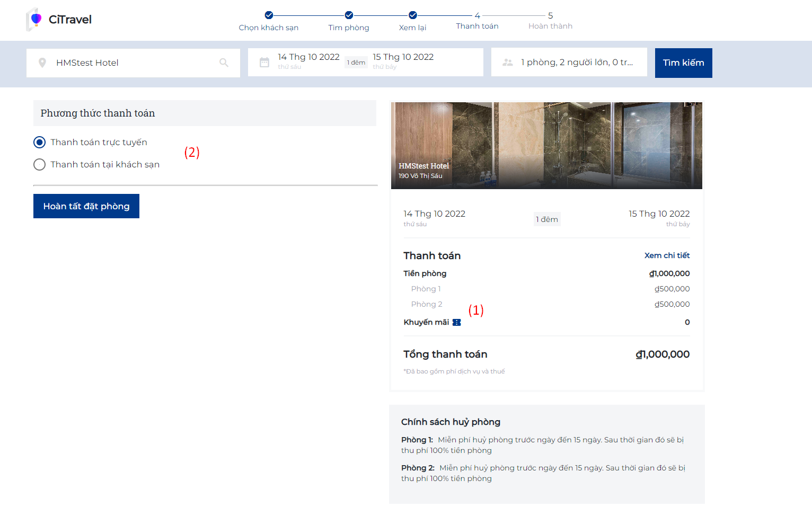The image size is (812, 516).
Task: Select Thanh toán trực tuyến radio option
Action: pos(40,142)
